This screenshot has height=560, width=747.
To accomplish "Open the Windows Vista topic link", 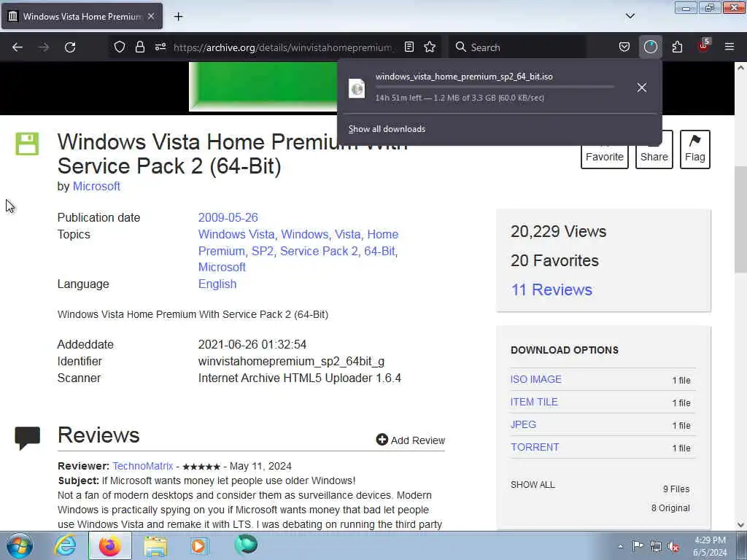I will pos(236,234).
